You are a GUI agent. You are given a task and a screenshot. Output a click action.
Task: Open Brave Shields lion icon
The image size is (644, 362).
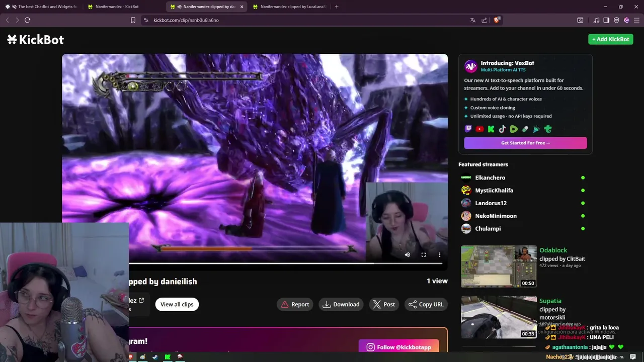(497, 20)
